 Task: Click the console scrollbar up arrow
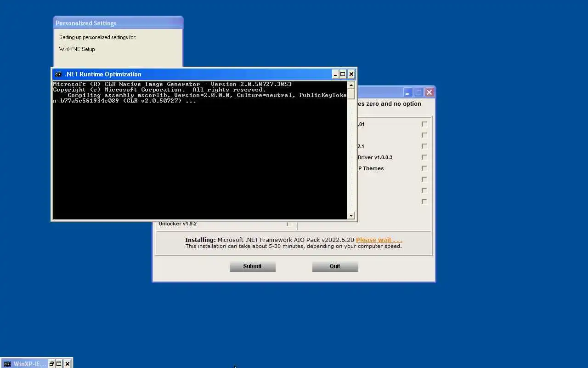pos(351,85)
